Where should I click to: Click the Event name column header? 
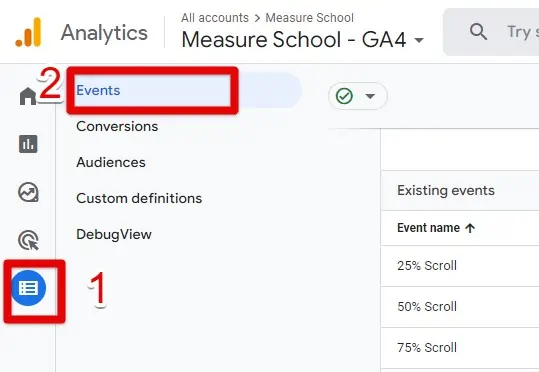(428, 228)
